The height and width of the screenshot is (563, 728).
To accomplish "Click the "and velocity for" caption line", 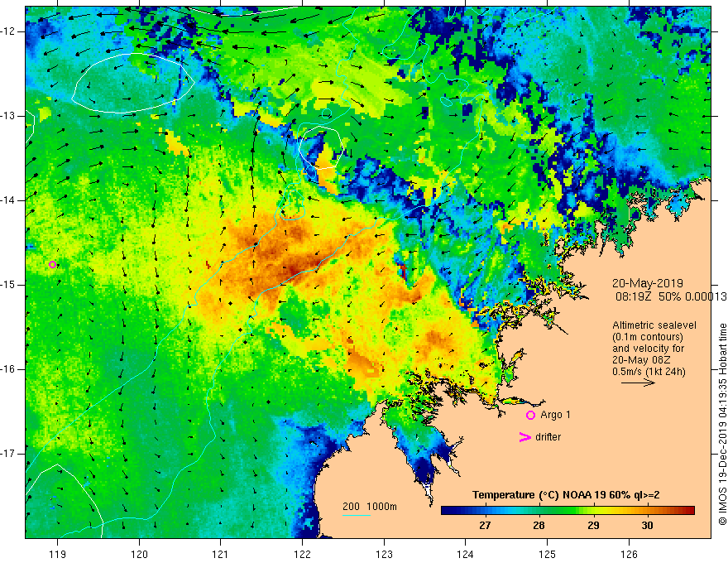I will [x=648, y=349].
